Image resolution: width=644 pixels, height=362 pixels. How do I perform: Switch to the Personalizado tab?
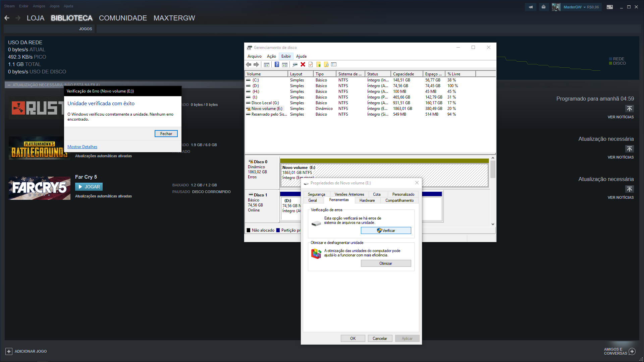(x=403, y=194)
